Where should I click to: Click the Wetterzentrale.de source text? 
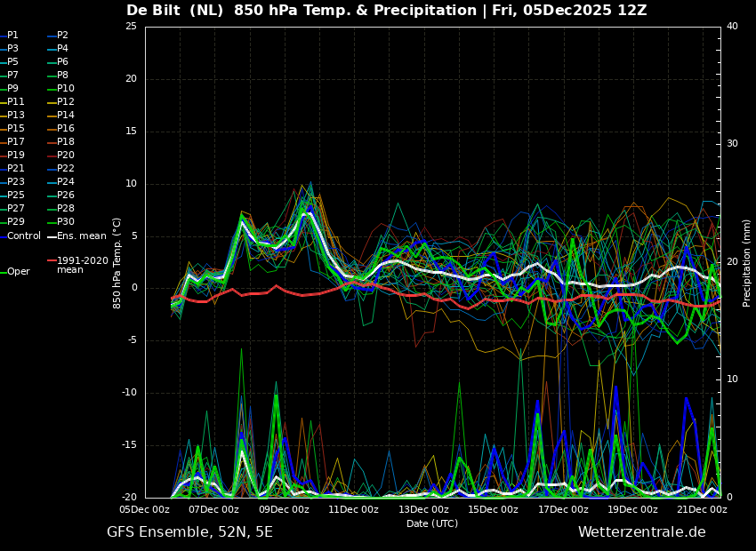pyautogui.click(x=641, y=532)
